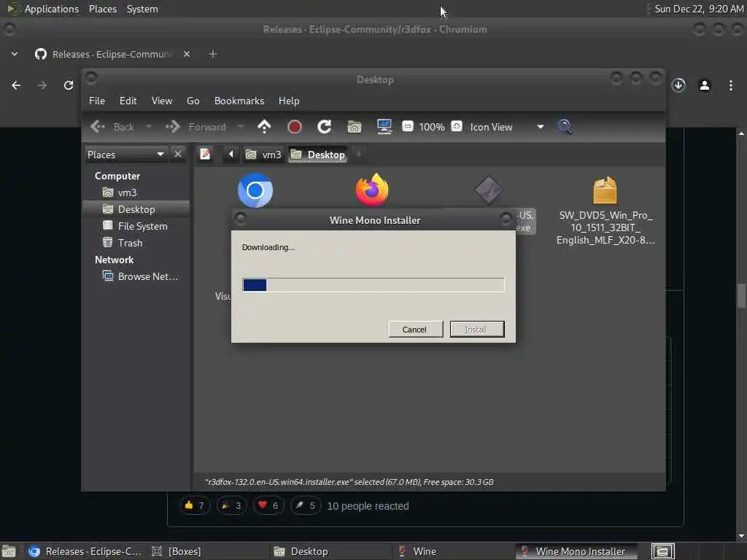Viewport: 747px width, 560px height.
Task: Close the Places side pane
Action: click(x=178, y=155)
